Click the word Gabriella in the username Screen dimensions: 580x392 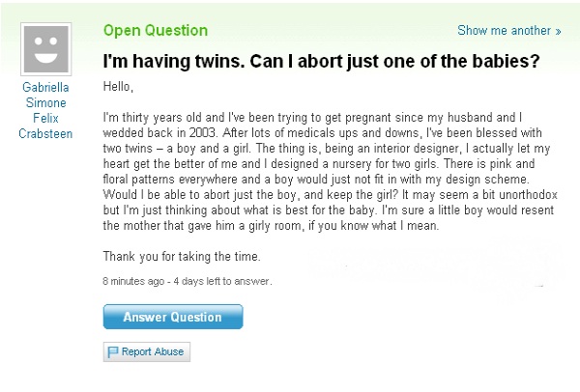(45, 87)
